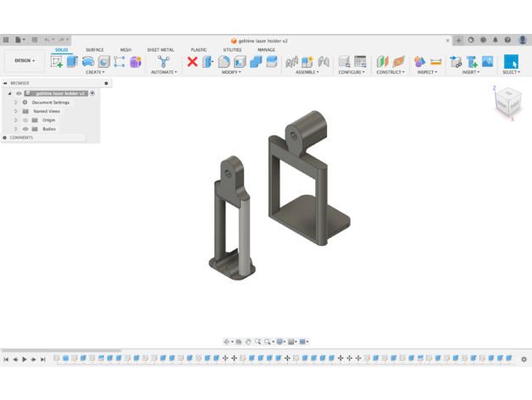Image resolution: width=532 pixels, height=400 pixels.
Task: Open the SURFACE tab
Action: click(x=94, y=50)
